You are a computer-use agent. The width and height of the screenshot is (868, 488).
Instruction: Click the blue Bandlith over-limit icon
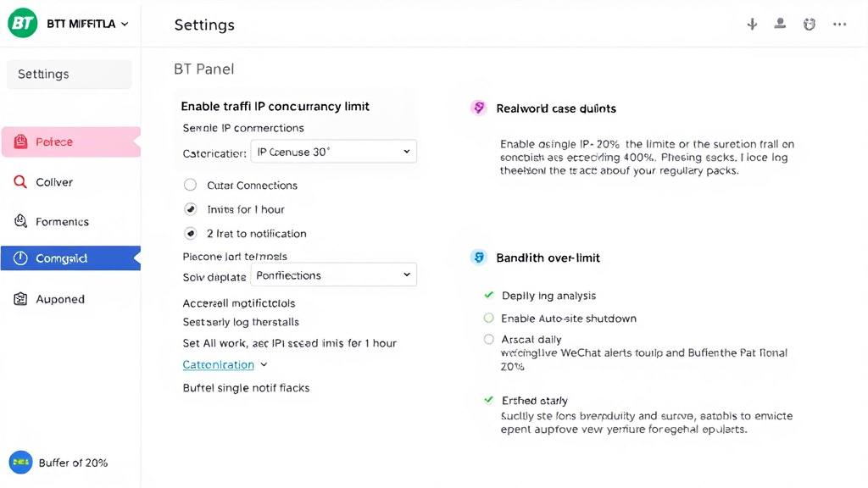point(479,258)
